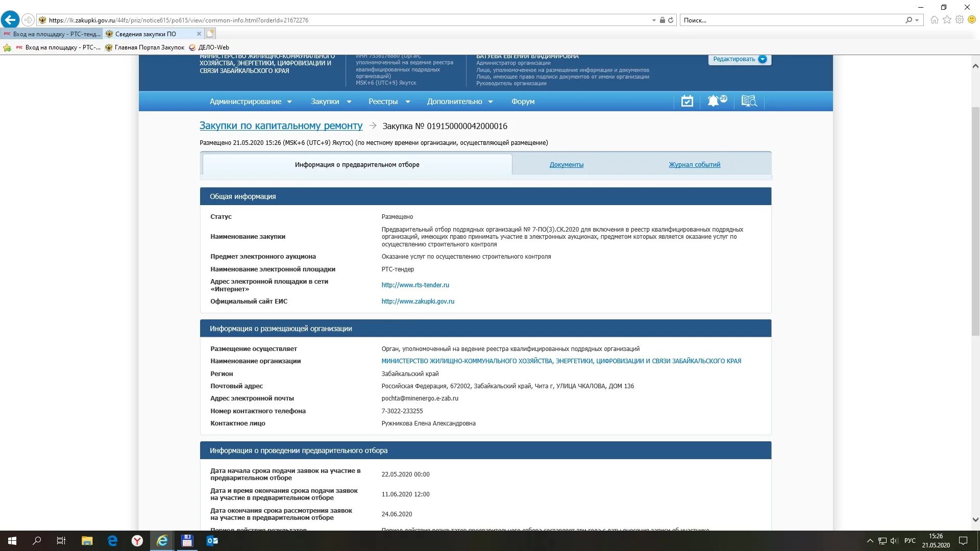Open the Windows notification center
The width and height of the screenshot is (980, 551).
click(963, 541)
